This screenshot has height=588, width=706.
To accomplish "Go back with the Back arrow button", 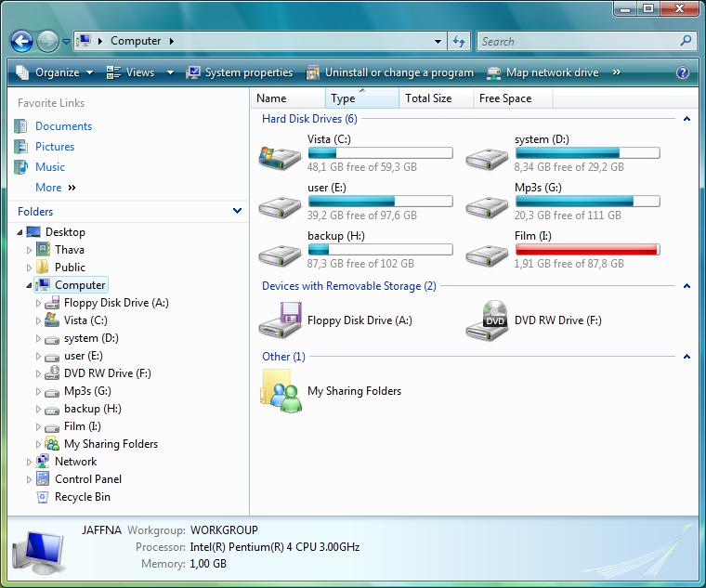I will (21, 42).
